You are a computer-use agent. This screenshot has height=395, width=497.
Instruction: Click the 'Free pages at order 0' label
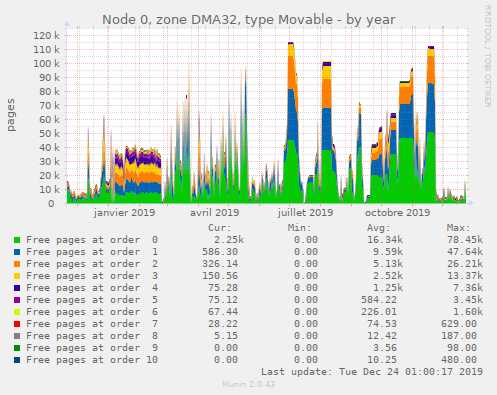(92, 240)
